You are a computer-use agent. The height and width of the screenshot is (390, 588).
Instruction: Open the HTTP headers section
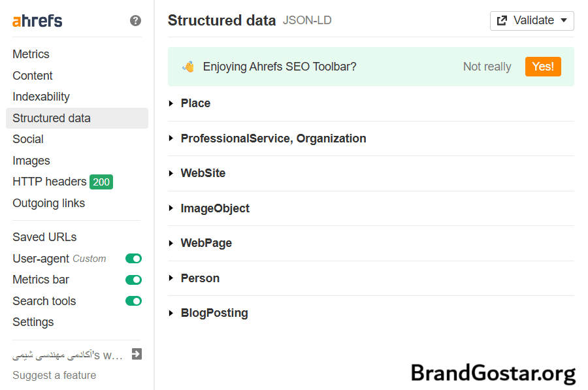click(50, 182)
